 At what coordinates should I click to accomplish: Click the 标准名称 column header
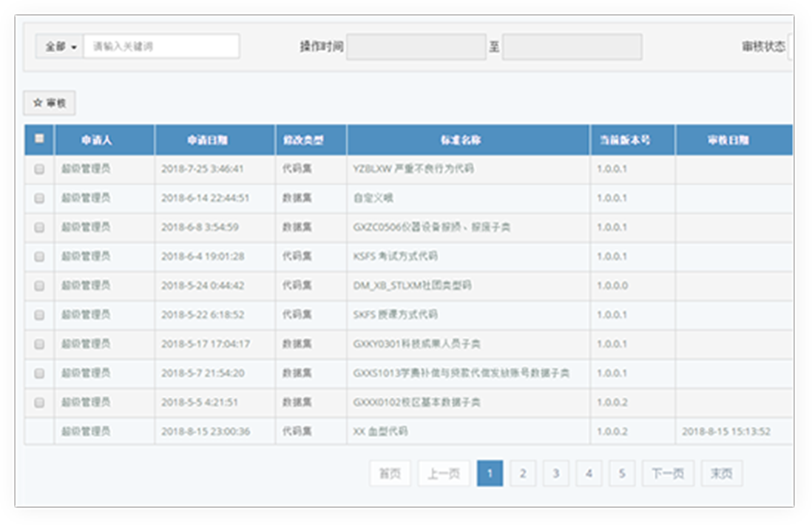[467, 140]
